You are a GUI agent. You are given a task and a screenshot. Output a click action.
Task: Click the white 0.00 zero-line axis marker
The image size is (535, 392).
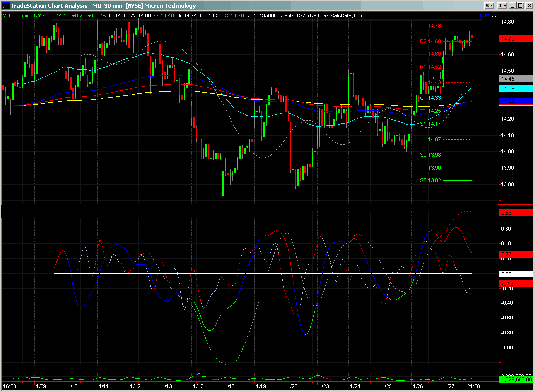click(x=516, y=274)
